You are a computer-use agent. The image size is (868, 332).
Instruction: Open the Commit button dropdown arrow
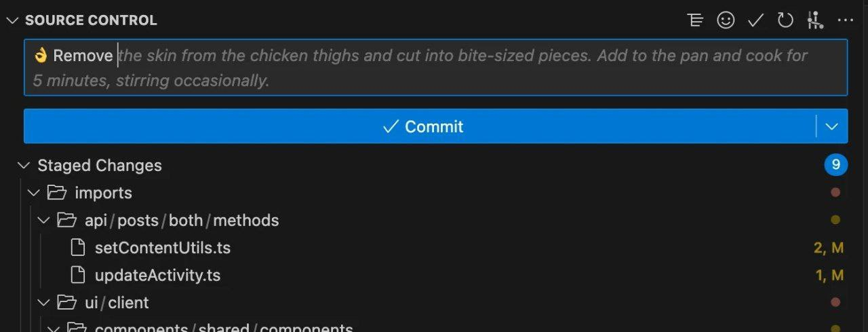832,126
